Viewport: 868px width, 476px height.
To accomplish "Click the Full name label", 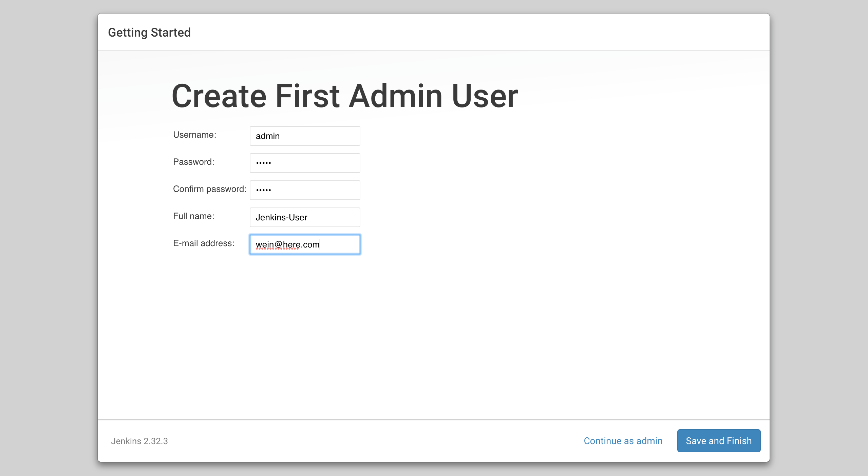I will click(193, 216).
